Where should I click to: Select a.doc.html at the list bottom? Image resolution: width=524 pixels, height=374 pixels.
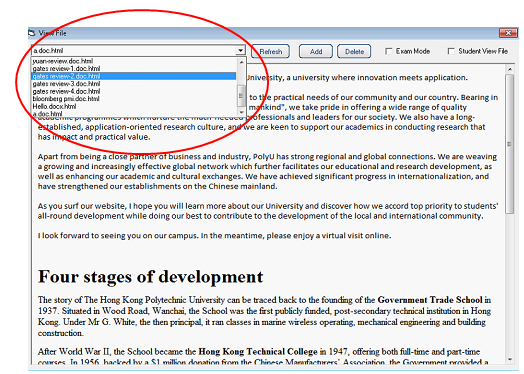pos(134,114)
